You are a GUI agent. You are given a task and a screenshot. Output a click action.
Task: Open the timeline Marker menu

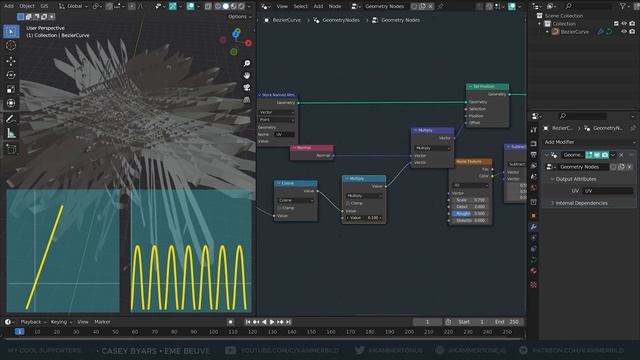tap(102, 322)
